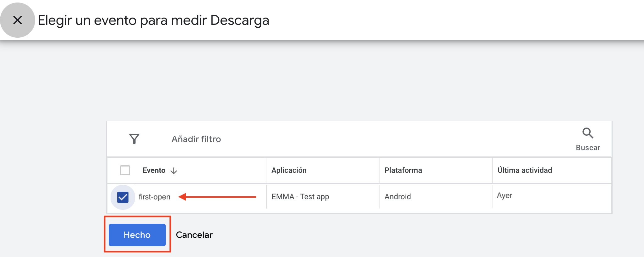This screenshot has height=257, width=644.
Task: Click the magnifying glass search icon
Action: click(587, 133)
